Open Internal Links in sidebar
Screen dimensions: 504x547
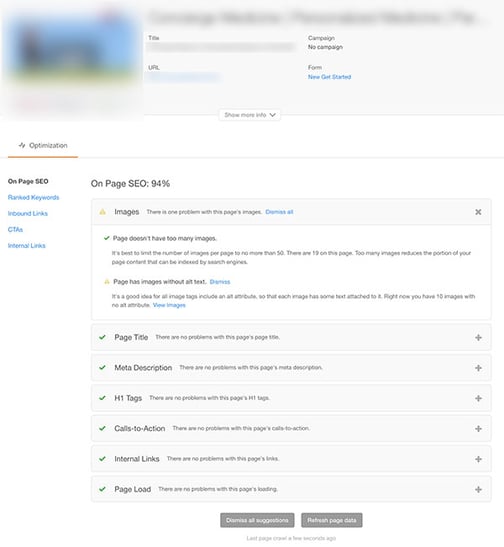pyautogui.click(x=27, y=246)
